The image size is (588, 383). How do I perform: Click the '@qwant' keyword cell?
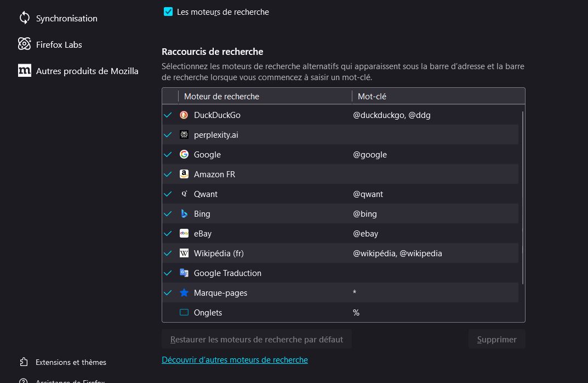point(368,194)
